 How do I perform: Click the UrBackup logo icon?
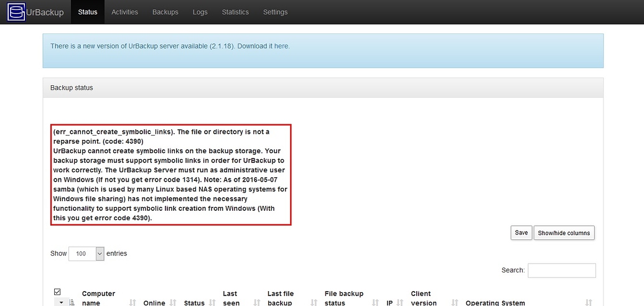[16, 12]
